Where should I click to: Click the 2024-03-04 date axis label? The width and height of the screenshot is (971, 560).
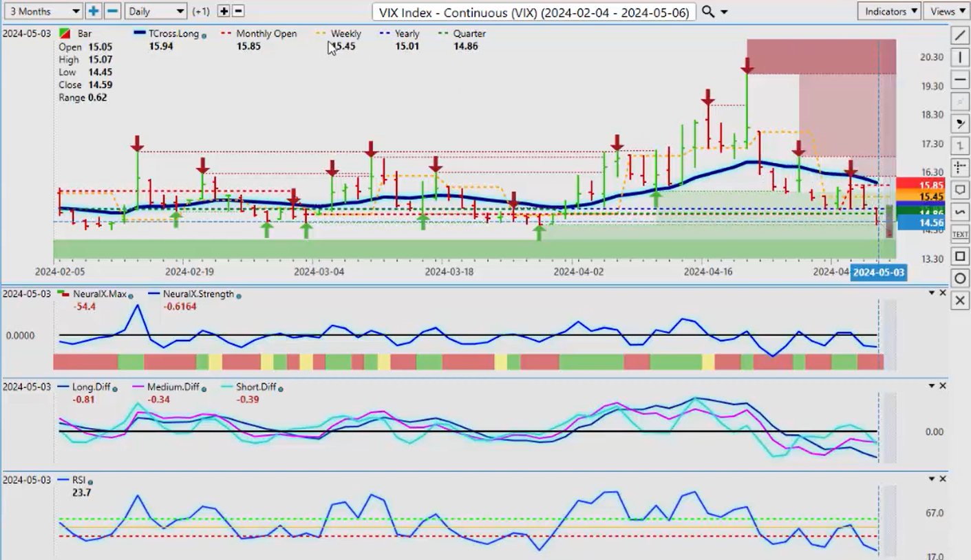click(319, 272)
